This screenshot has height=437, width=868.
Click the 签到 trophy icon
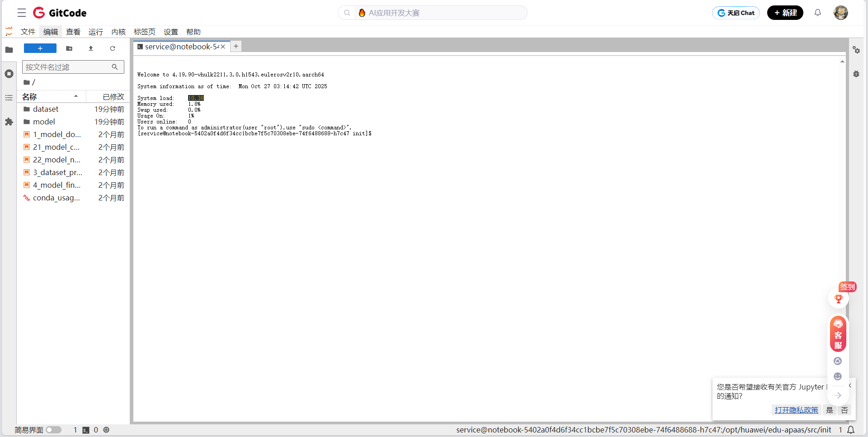(839, 299)
